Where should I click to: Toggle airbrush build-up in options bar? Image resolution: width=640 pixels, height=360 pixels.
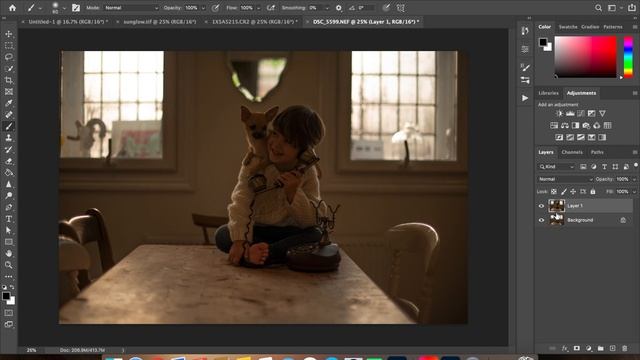pos(270,8)
